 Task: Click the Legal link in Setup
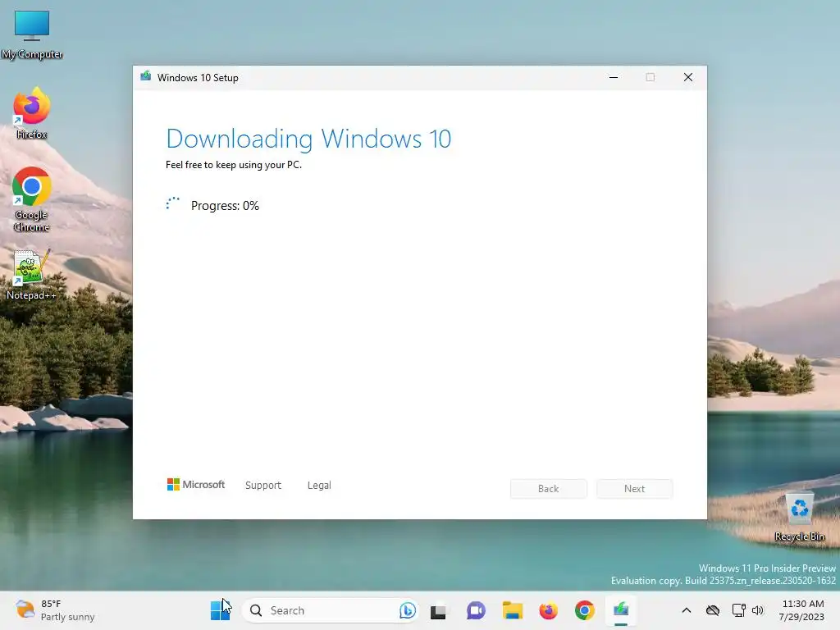click(x=319, y=486)
